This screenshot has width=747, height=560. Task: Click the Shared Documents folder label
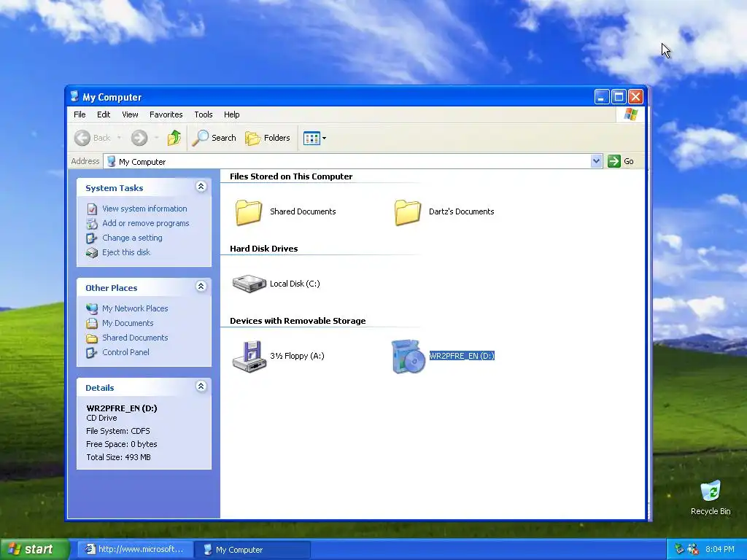coord(303,211)
